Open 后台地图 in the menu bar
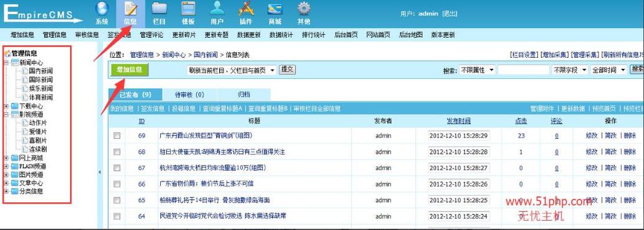This screenshot has height=230, width=644. (x=410, y=35)
